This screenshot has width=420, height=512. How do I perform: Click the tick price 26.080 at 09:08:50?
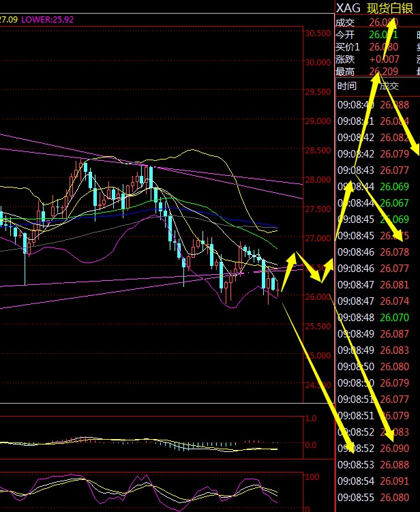(395, 366)
